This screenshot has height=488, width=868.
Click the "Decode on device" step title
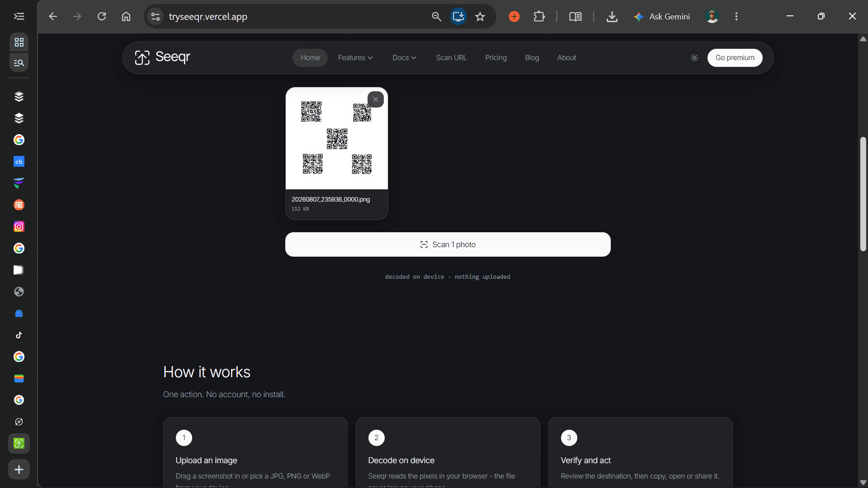pos(401,460)
